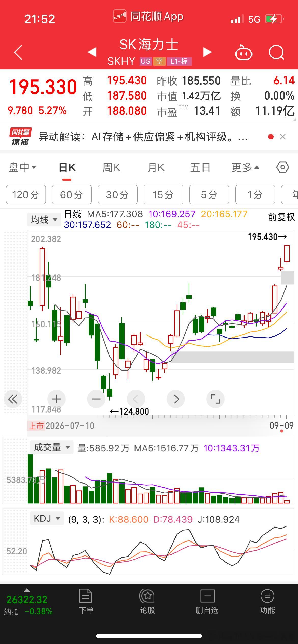Choose 60分 period button
Image resolution: width=298 pixels, height=644 pixels.
(x=72, y=195)
